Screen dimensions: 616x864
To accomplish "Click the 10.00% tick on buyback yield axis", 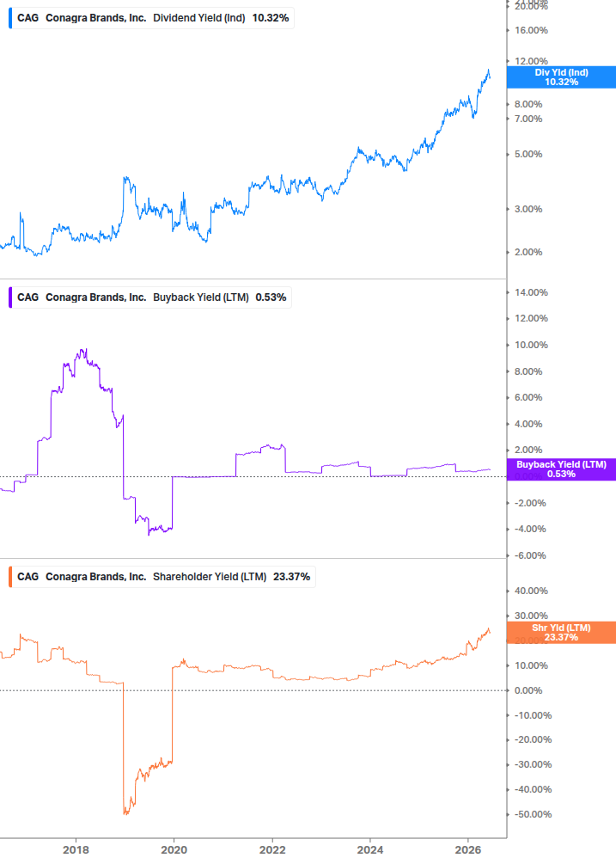I will pos(531,345).
